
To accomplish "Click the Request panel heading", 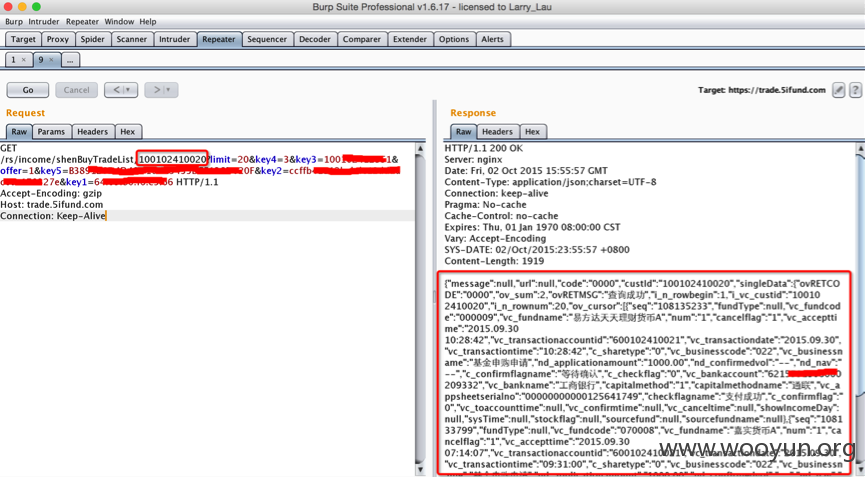I will (x=25, y=112).
